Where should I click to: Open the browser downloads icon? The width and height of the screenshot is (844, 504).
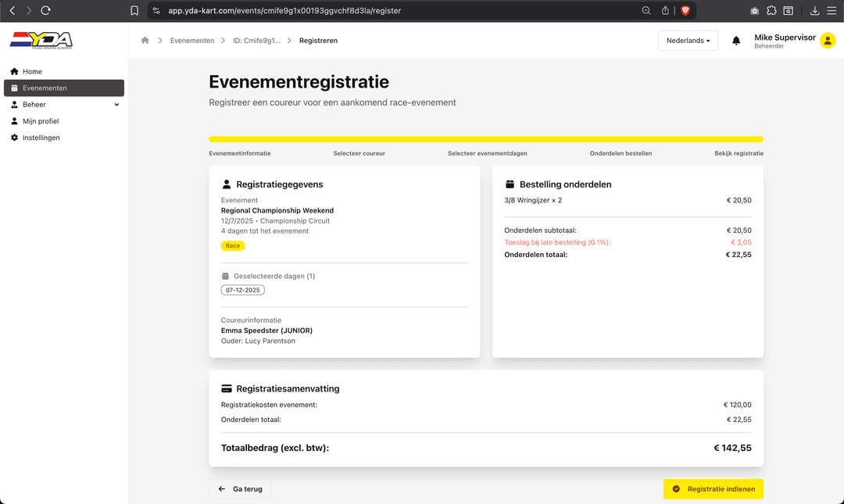[814, 11]
